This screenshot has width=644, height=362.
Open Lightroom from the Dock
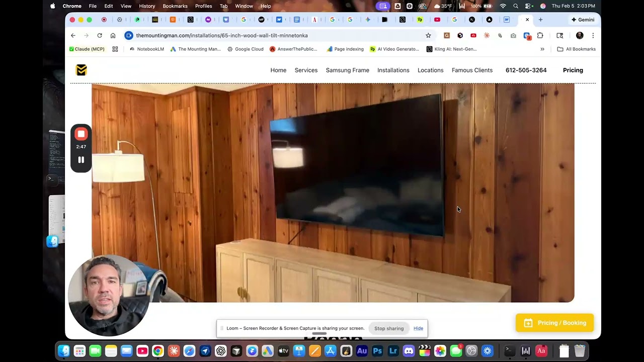click(393, 351)
